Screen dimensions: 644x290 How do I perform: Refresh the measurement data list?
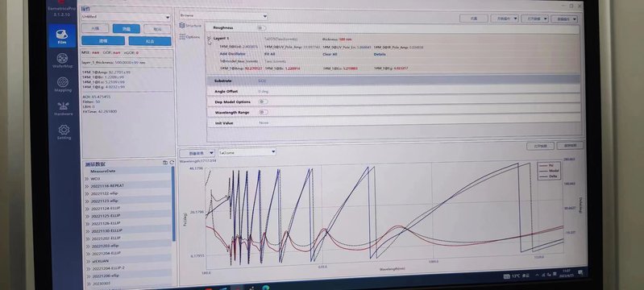171,163
